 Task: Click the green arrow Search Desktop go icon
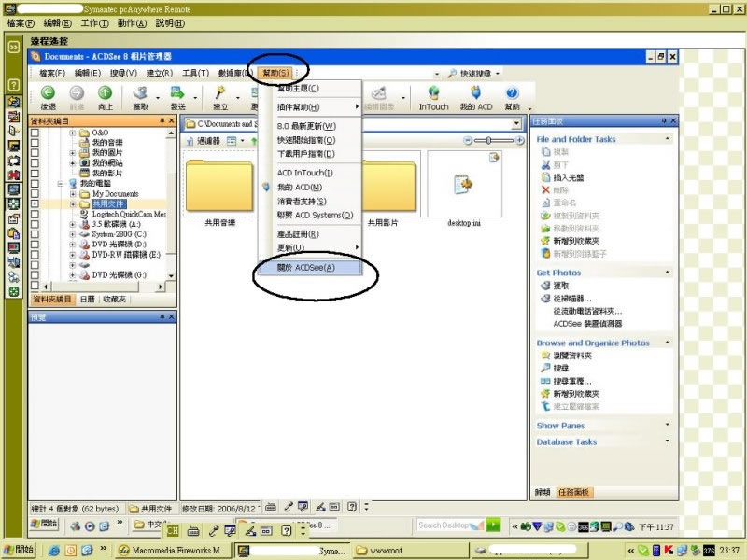click(494, 525)
